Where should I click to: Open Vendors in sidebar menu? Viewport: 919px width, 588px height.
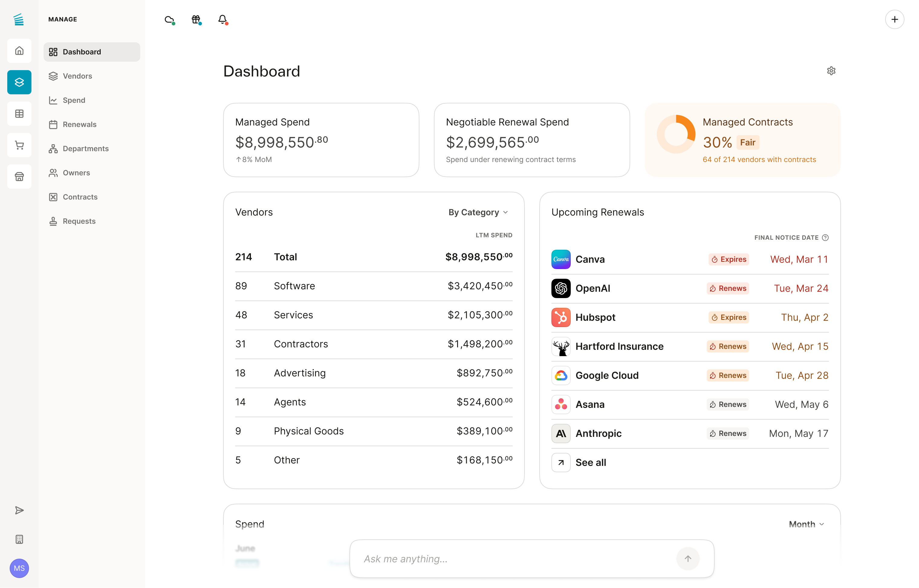77,76
